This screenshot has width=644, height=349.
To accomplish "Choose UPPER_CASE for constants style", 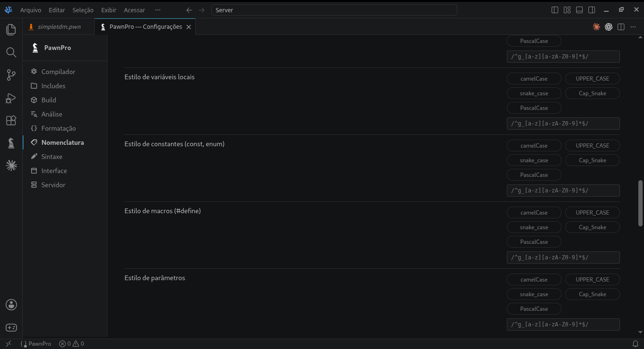I will click(592, 146).
